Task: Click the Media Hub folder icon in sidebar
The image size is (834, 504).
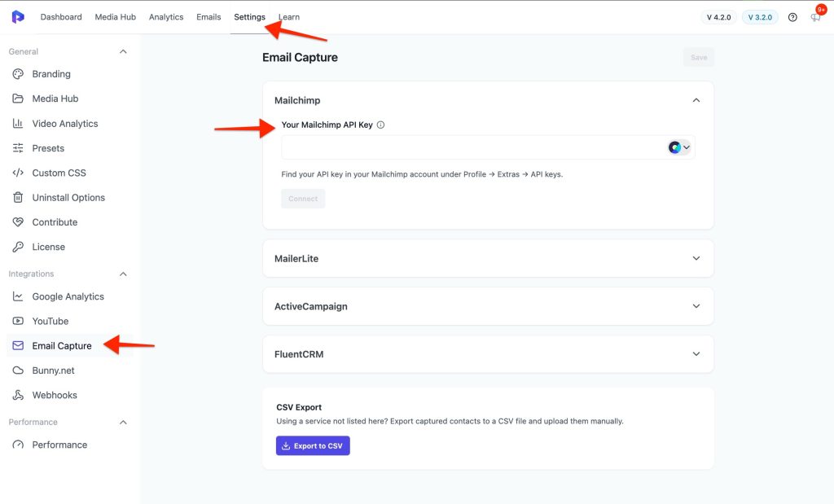Action: (18, 99)
